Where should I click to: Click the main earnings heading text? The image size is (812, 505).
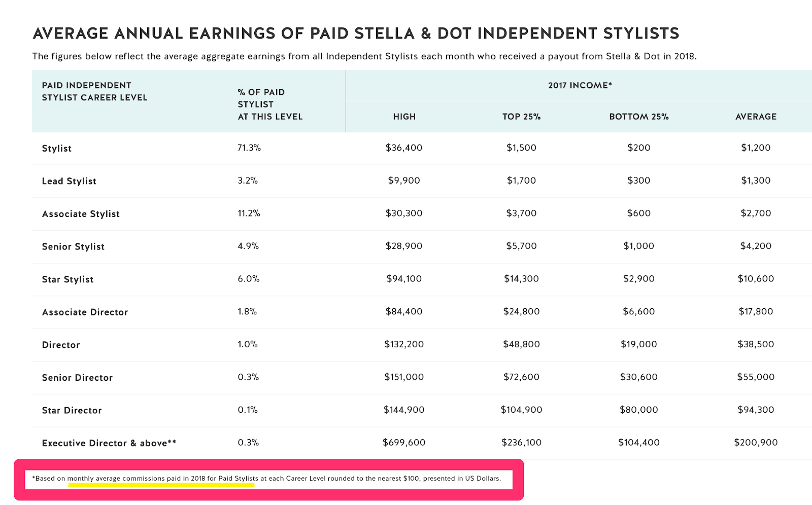pos(356,33)
